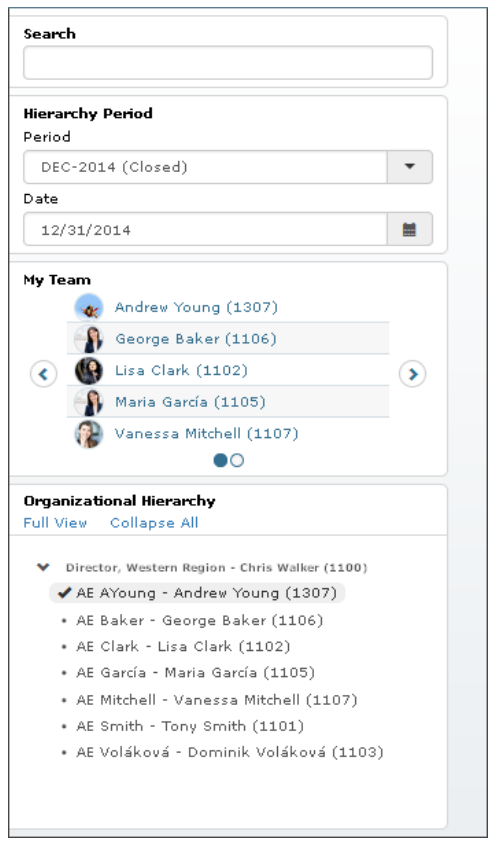Viewport: 496px width, 844px height.
Task: Click Lisa Clark's avatar picture
Action: 88,370
